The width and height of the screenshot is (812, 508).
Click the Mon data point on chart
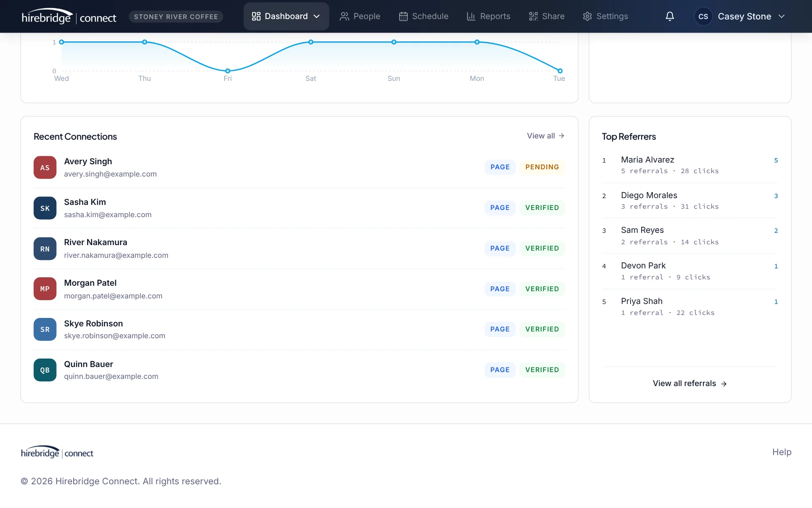tap(477, 42)
